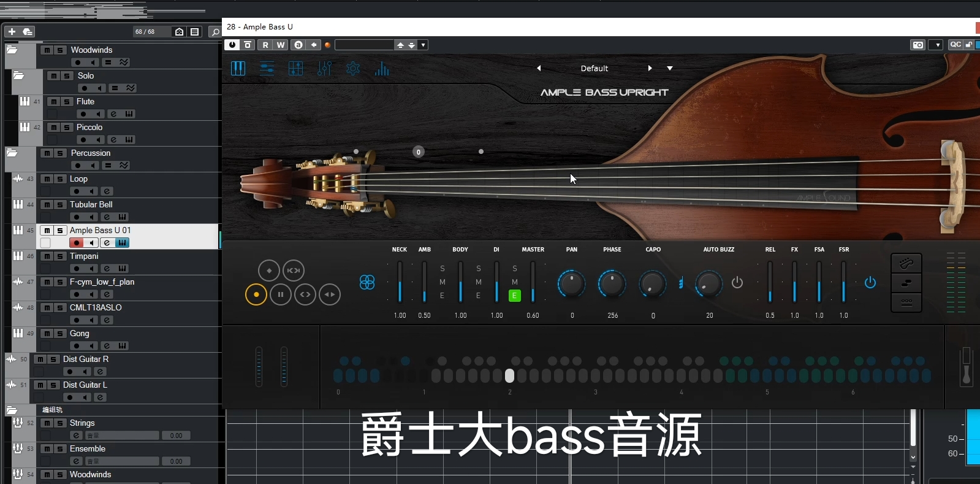Click the lower scrollbar down arrow
The height and width of the screenshot is (484, 980).
913,457
